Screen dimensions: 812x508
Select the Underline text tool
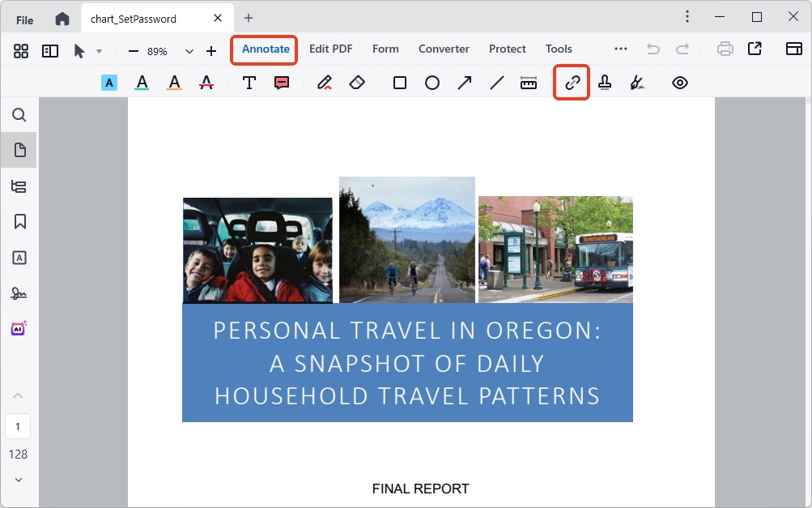pyautogui.click(x=142, y=82)
